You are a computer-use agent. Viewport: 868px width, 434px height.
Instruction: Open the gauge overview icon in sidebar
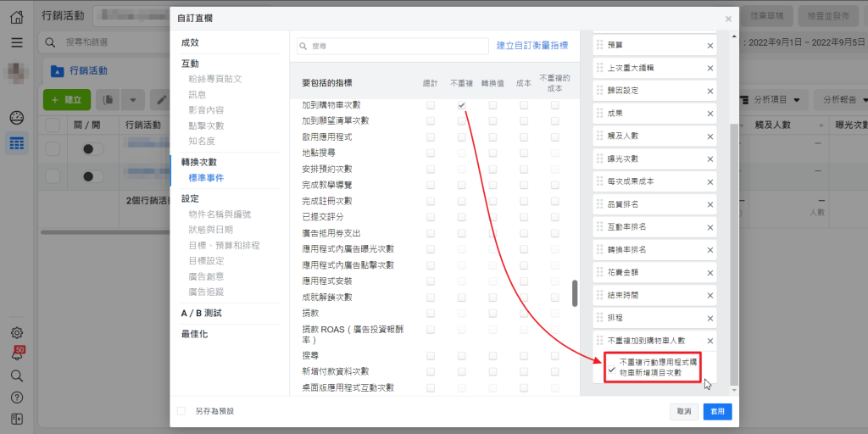[17, 117]
